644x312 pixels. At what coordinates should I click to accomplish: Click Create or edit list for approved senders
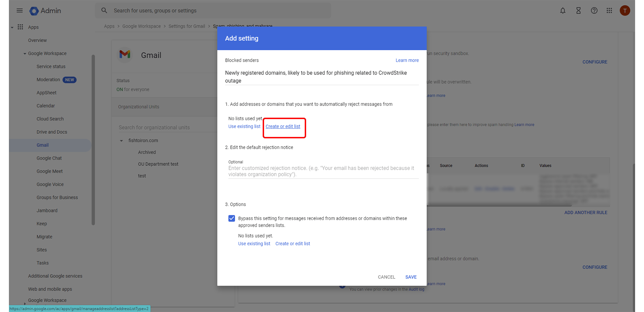point(293,244)
